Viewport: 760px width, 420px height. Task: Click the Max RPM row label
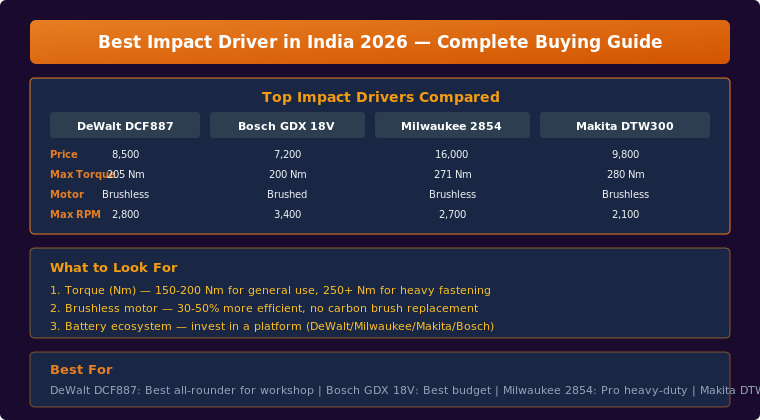(75, 215)
